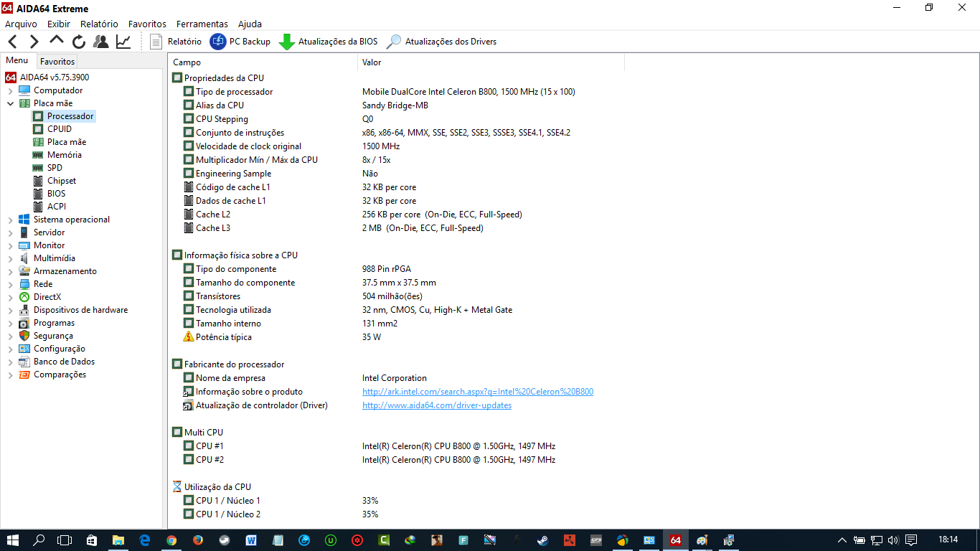Open File Explorer from the taskbar
Screen dimensions: 980x551
tap(118, 540)
